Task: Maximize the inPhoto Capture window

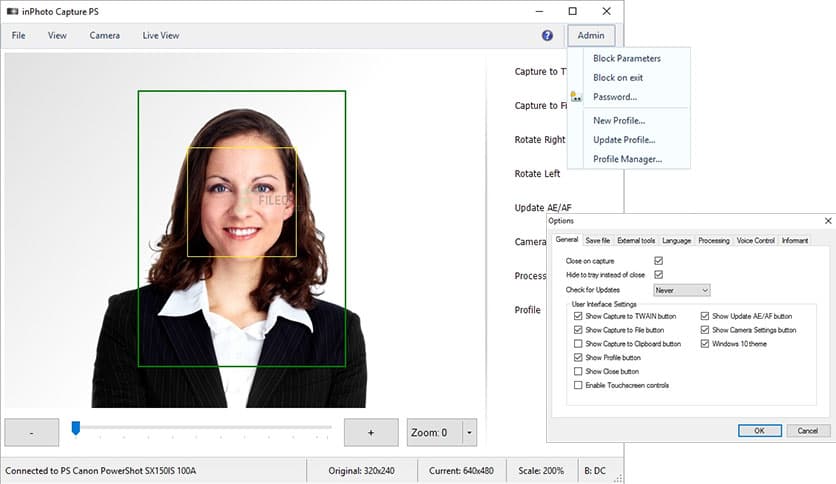Action: pyautogui.click(x=572, y=10)
